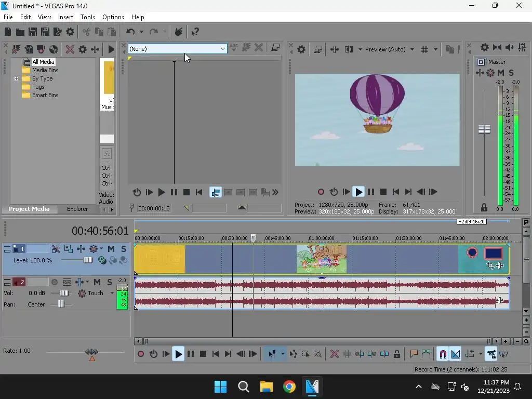Open the Insert menu
The height and width of the screenshot is (399, 532).
[x=65, y=17]
